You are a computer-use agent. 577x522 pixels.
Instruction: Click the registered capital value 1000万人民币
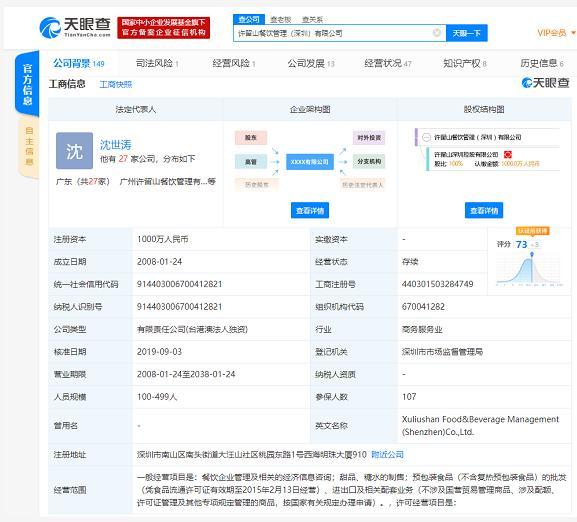click(x=162, y=239)
